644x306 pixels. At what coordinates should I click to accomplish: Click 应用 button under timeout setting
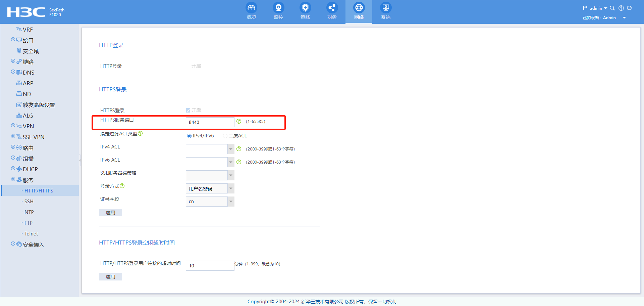110,277
